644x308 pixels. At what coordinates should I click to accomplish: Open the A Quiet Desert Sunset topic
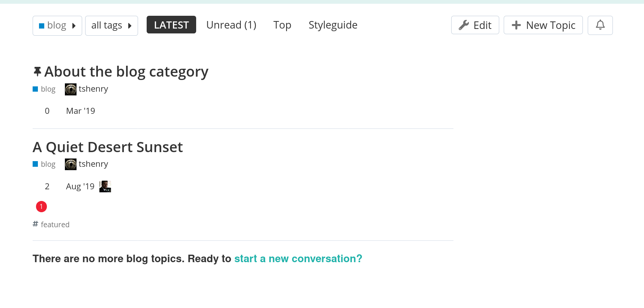[x=108, y=147]
